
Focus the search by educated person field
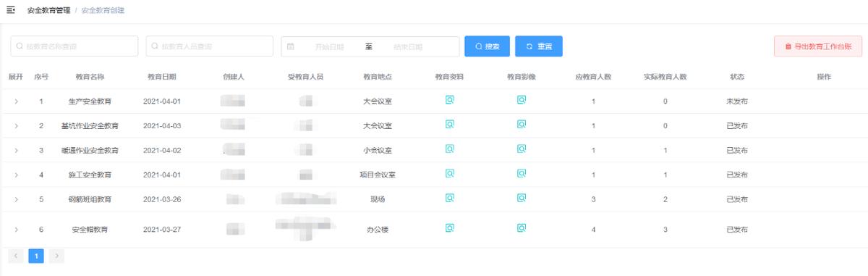(x=210, y=46)
